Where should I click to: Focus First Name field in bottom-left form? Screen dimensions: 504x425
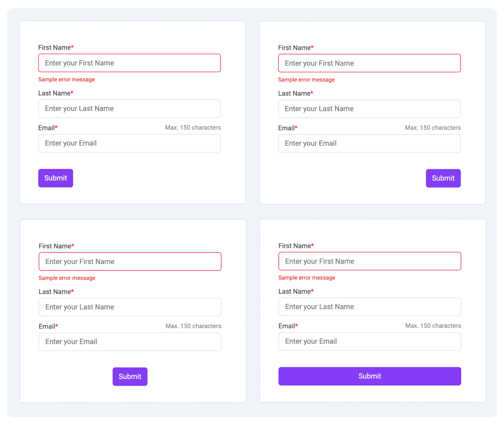coord(130,262)
